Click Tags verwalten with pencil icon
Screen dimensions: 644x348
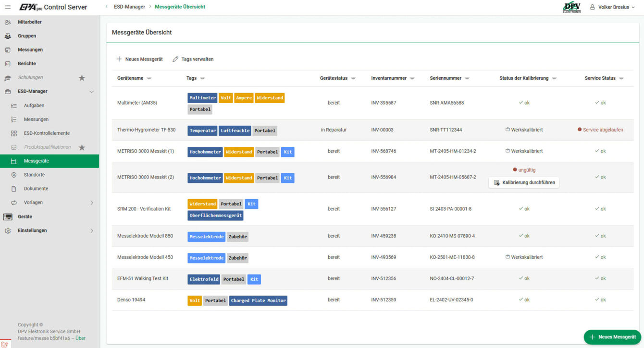193,59
